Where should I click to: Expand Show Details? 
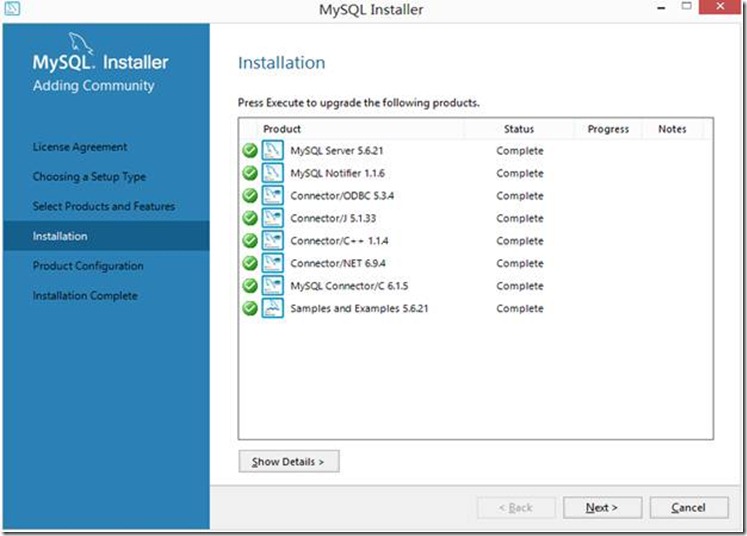289,461
